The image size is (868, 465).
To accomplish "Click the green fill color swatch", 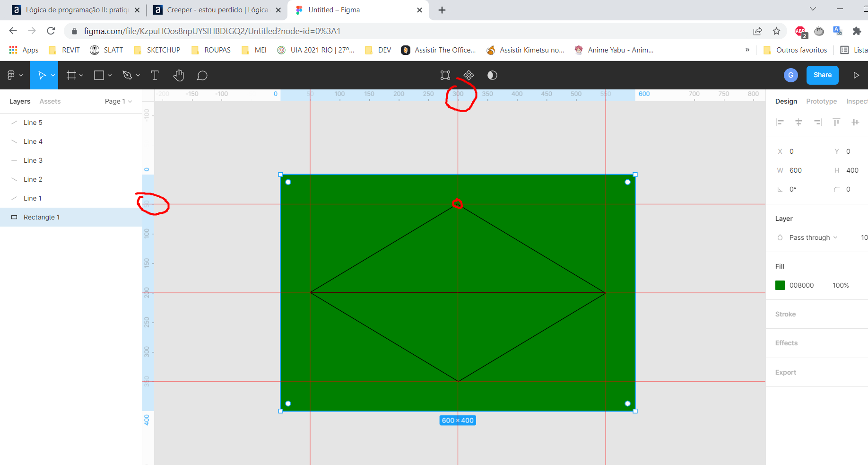I will tap(780, 285).
